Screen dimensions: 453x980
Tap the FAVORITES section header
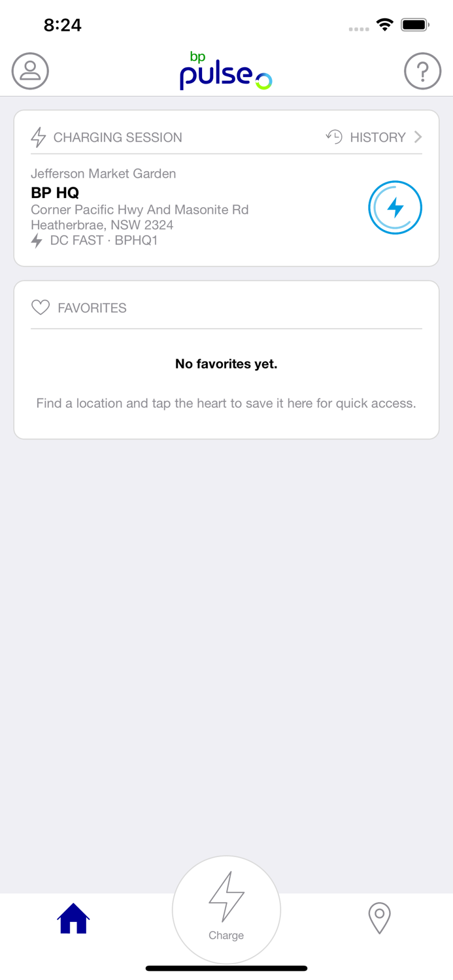pyautogui.click(x=92, y=308)
